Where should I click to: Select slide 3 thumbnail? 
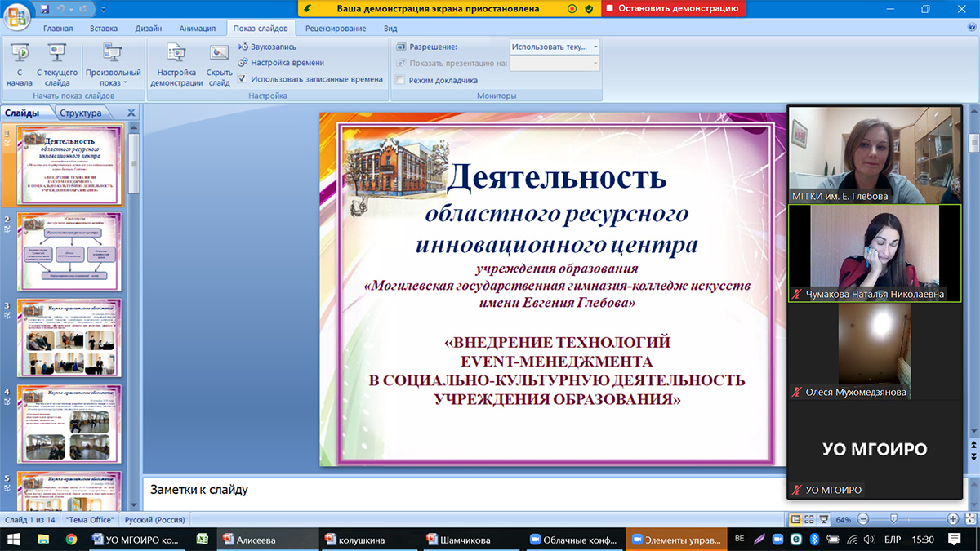pos(69,338)
